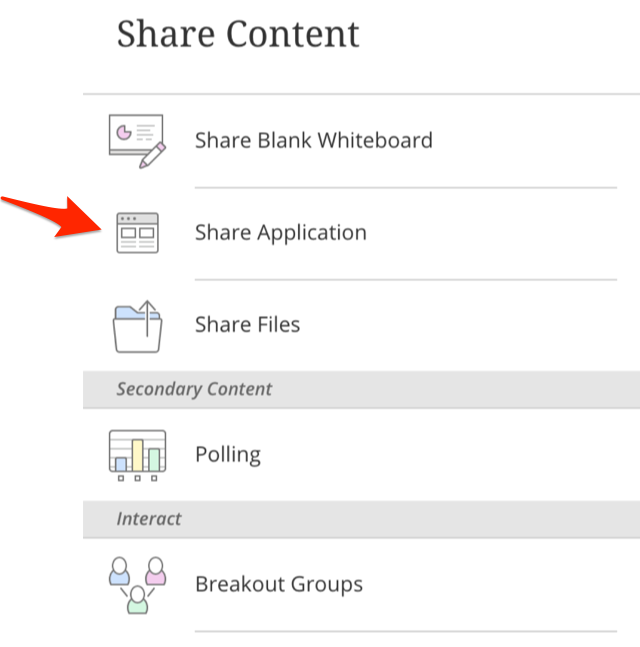
Task: Click the red arrow annotation
Action: [x=52, y=217]
